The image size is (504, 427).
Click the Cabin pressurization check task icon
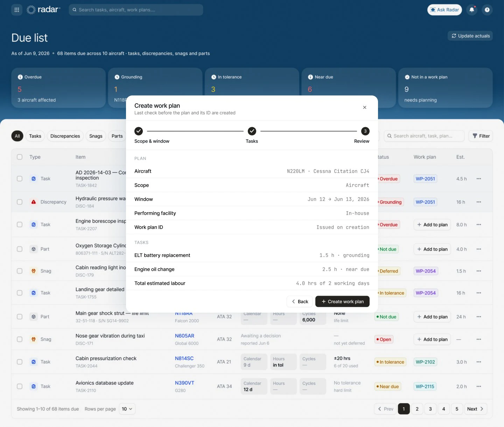click(34, 362)
